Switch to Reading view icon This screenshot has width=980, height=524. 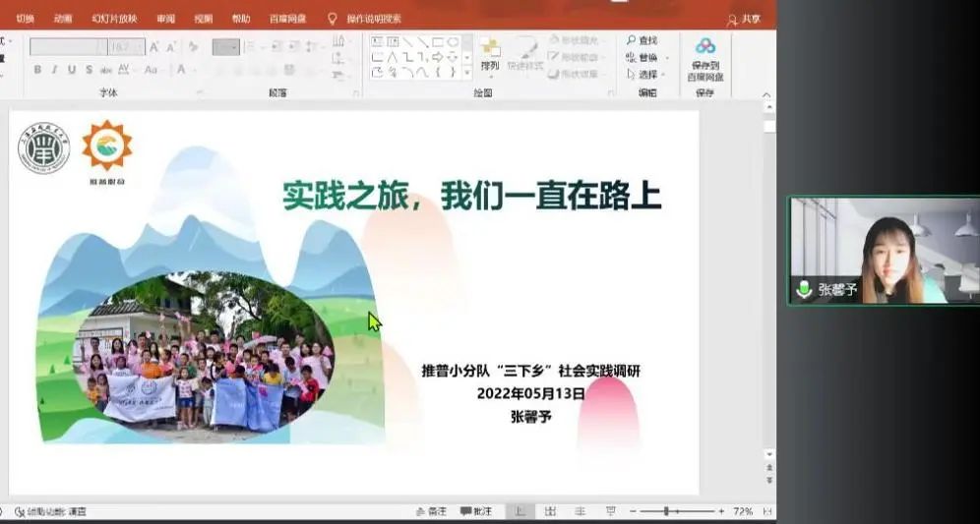click(581, 511)
